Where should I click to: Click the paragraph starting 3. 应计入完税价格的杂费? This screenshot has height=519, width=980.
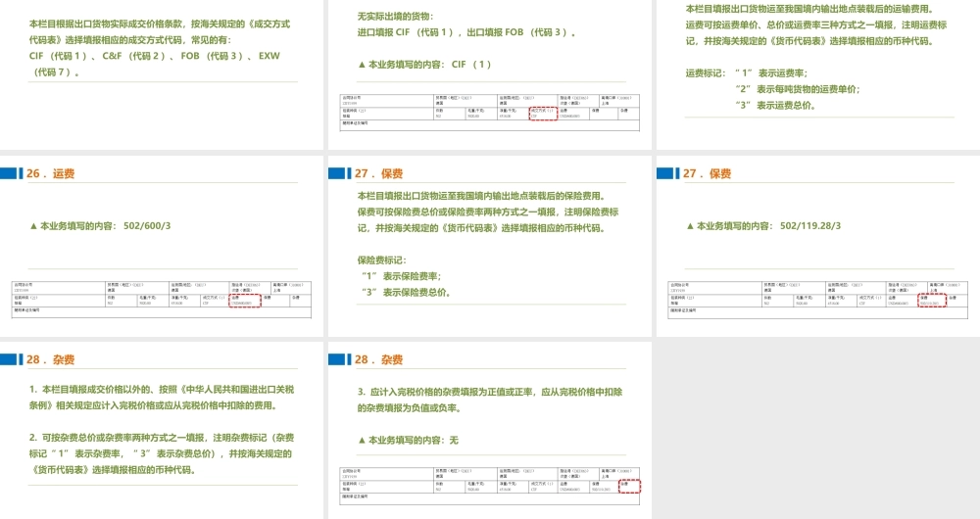490,401
